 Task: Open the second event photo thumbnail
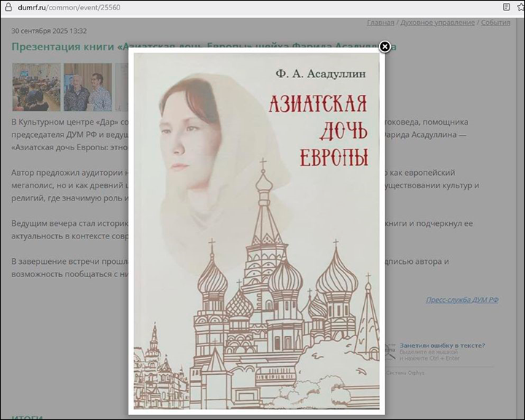pyautogui.click(x=87, y=87)
